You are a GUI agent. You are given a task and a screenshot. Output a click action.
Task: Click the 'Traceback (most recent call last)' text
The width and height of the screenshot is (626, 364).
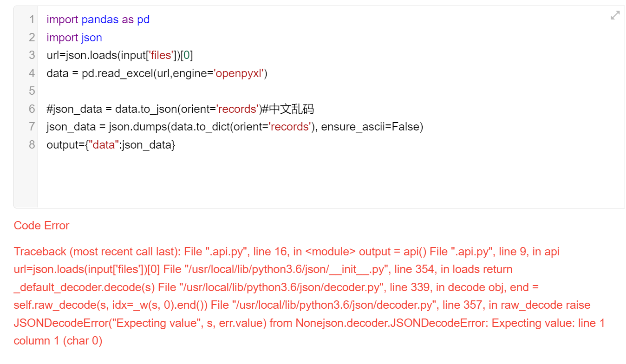(x=96, y=252)
